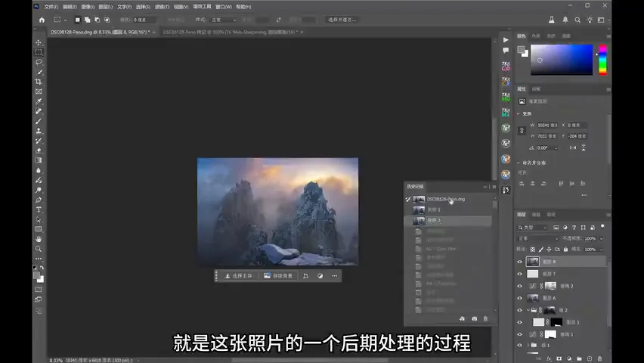Create a new group folder icon

pyautogui.click(x=579, y=358)
